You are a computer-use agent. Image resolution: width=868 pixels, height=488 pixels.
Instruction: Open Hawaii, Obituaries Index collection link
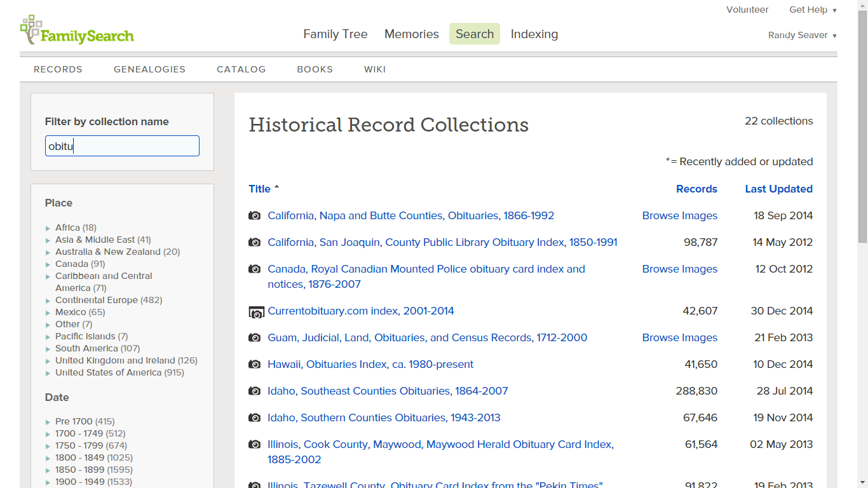coord(370,365)
